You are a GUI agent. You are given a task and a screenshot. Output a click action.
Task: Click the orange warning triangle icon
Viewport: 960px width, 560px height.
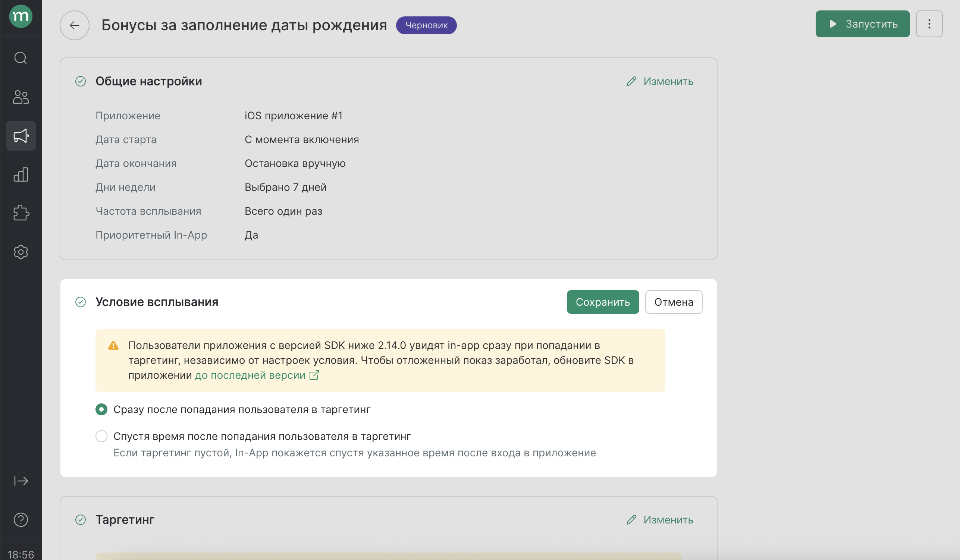(x=113, y=345)
